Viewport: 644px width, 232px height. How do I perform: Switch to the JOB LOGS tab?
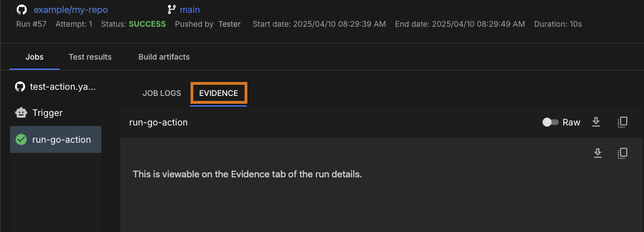(162, 93)
